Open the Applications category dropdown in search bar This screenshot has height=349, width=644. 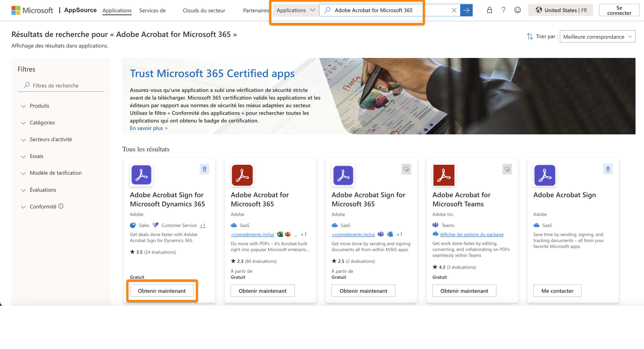(x=295, y=10)
